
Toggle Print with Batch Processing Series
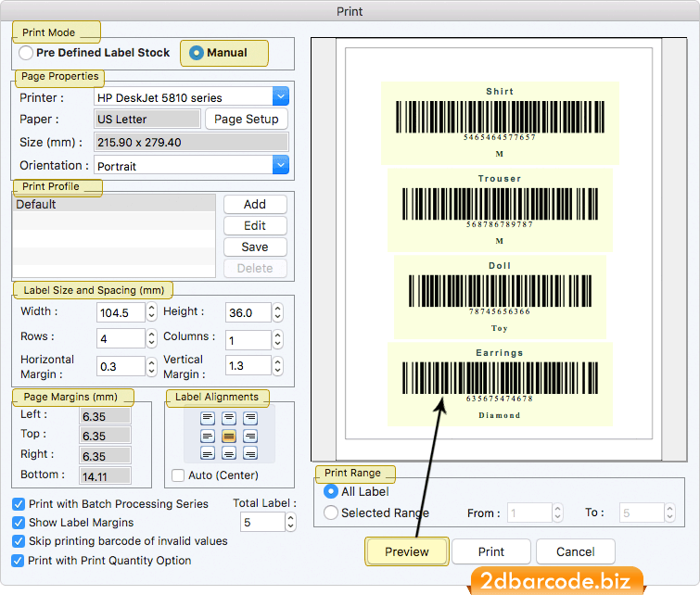point(19,504)
